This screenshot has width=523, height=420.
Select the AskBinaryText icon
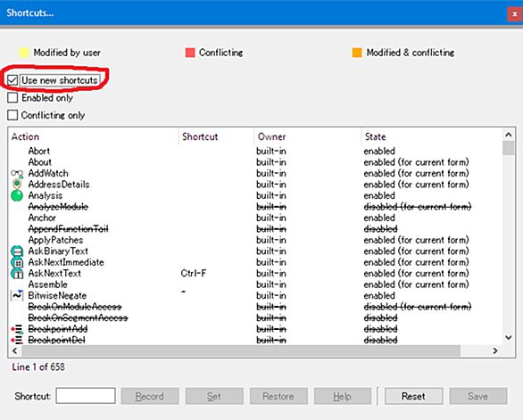(17, 251)
